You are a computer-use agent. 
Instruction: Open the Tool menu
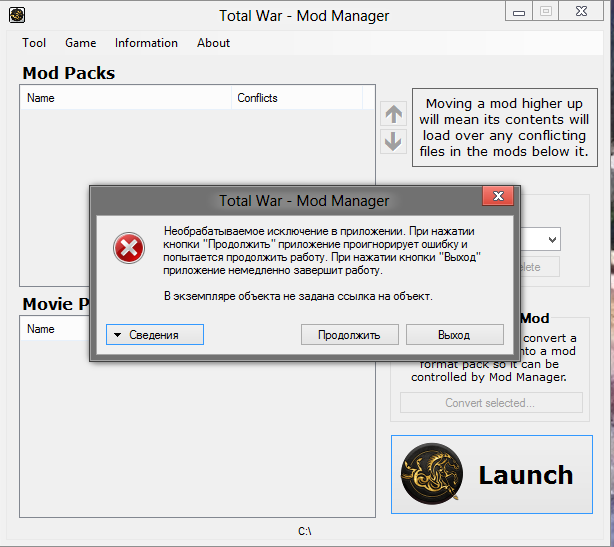34,43
